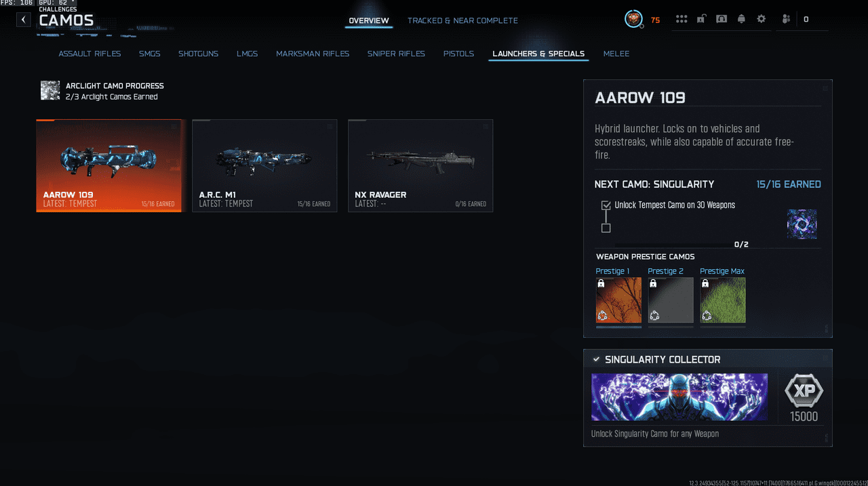The height and width of the screenshot is (486, 868).
Task: Go back using the arrow beside CAMOS
Action: 24,20
